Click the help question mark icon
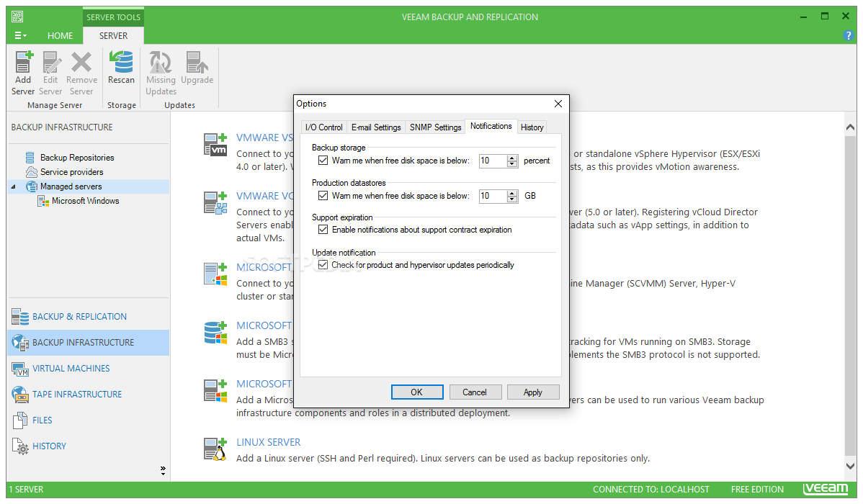 [848, 35]
